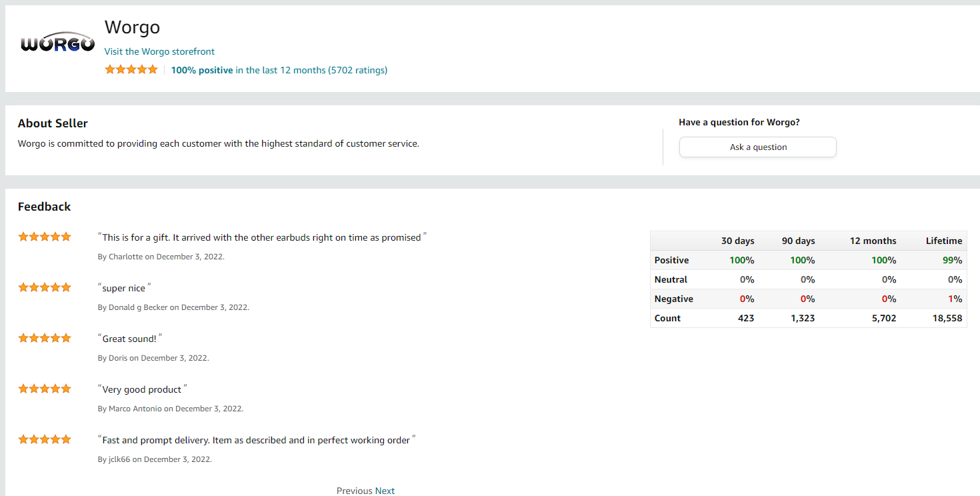Click the seller's overall star rating below the storefront link
Screen dimensions: 980x496
[131, 69]
